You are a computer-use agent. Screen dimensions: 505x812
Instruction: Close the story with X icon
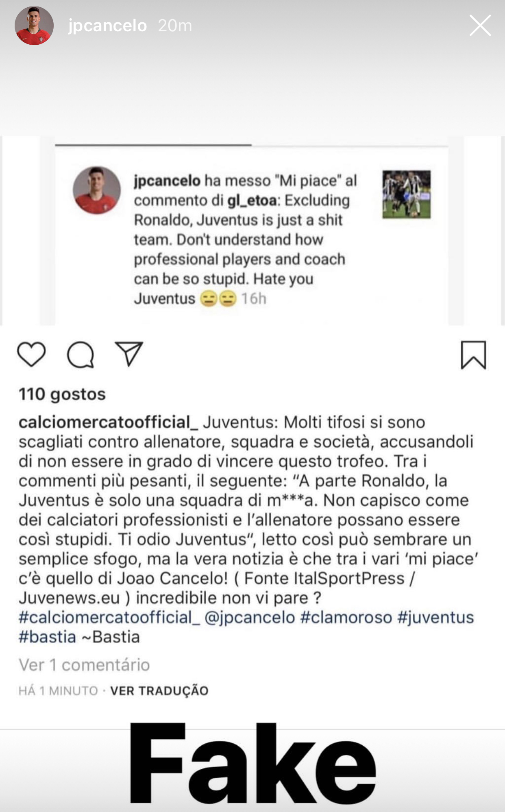click(x=480, y=26)
